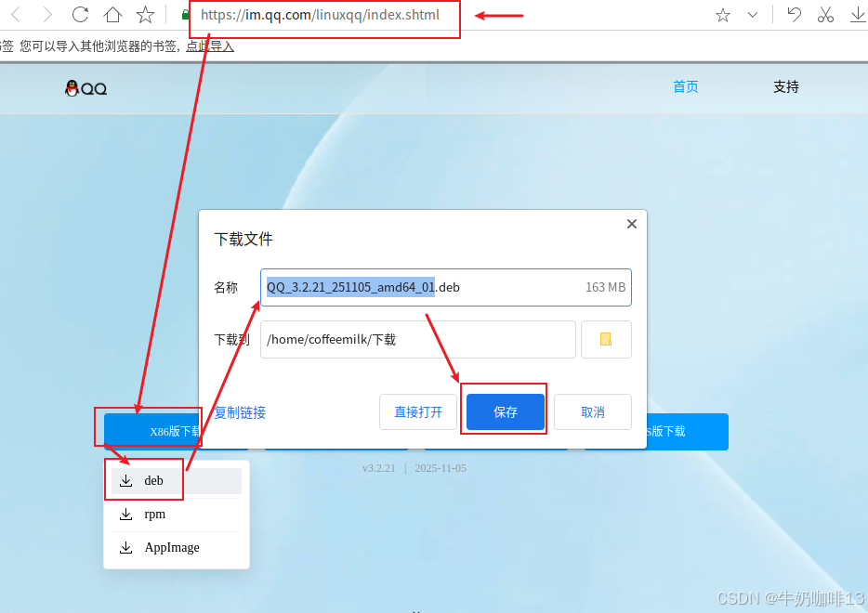Click the v3.2.21 version text
Image resolution: width=868 pixels, height=613 pixels.
click(x=379, y=468)
